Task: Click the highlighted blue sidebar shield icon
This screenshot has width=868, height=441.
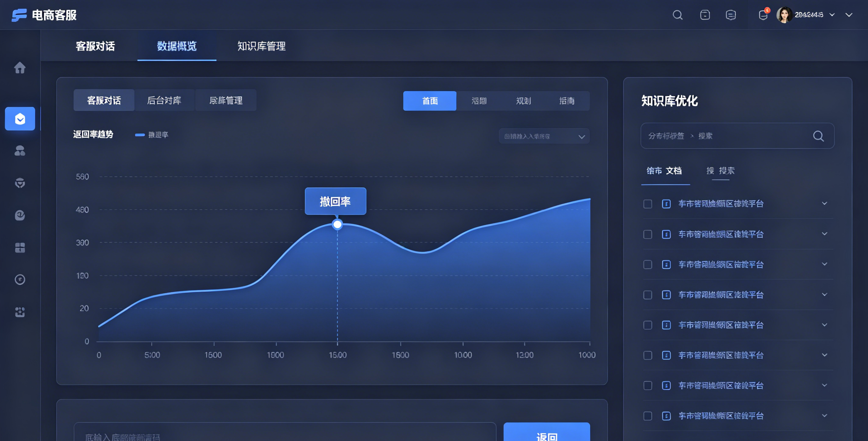Action: click(x=20, y=119)
